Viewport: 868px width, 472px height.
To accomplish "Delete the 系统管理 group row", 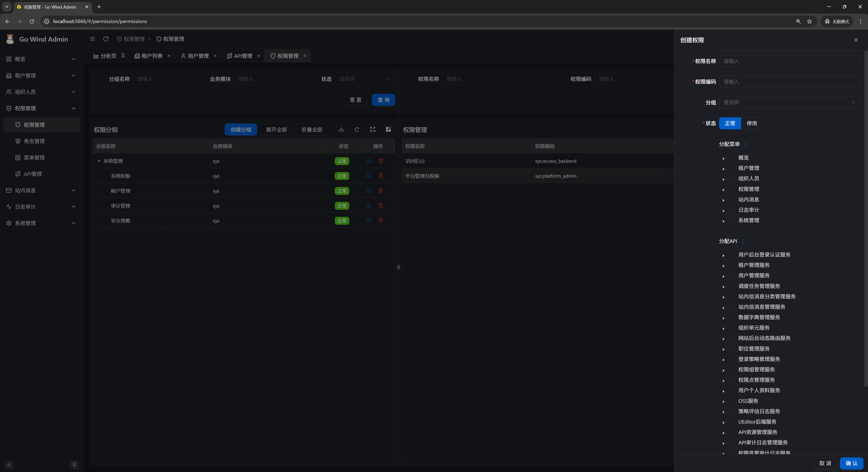I will pyautogui.click(x=381, y=161).
